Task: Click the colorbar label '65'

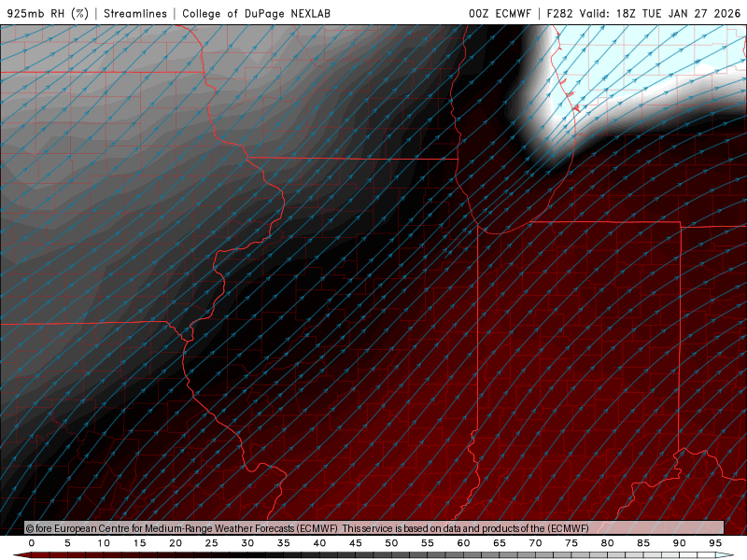Action: [x=500, y=543]
